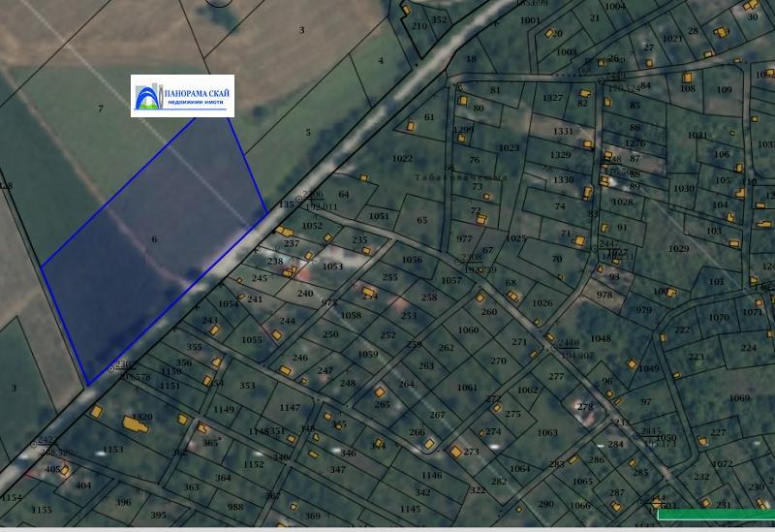Select parcel 109 on the map
The height and width of the screenshot is (532, 775).
pos(724,90)
